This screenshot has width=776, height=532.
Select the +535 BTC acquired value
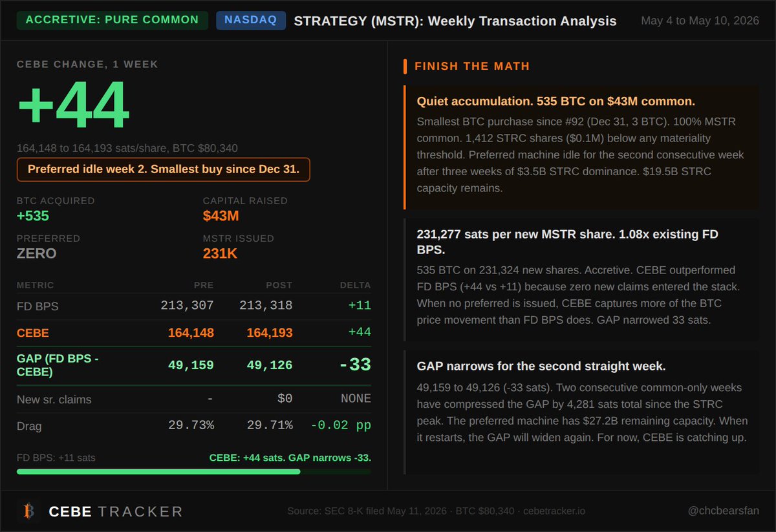pyautogui.click(x=33, y=216)
